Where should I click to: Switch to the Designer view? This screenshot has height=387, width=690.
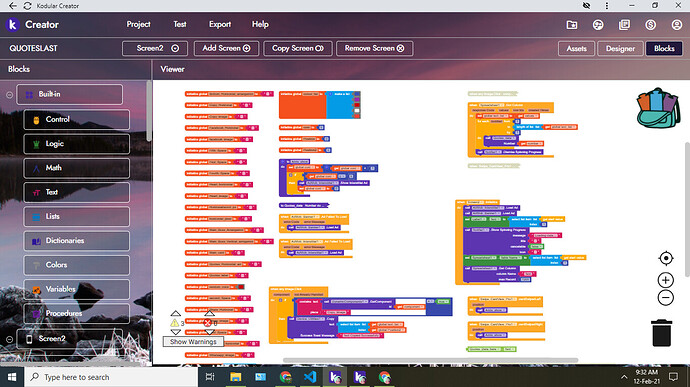point(620,48)
